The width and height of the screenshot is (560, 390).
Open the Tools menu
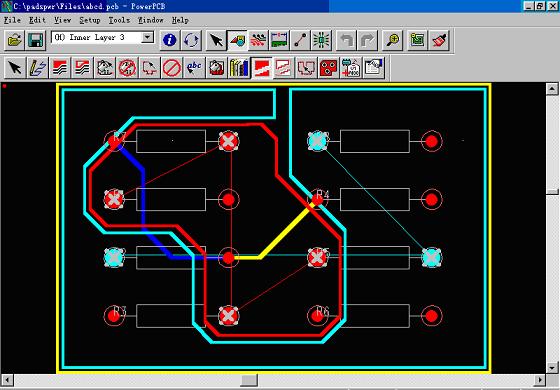click(x=119, y=20)
